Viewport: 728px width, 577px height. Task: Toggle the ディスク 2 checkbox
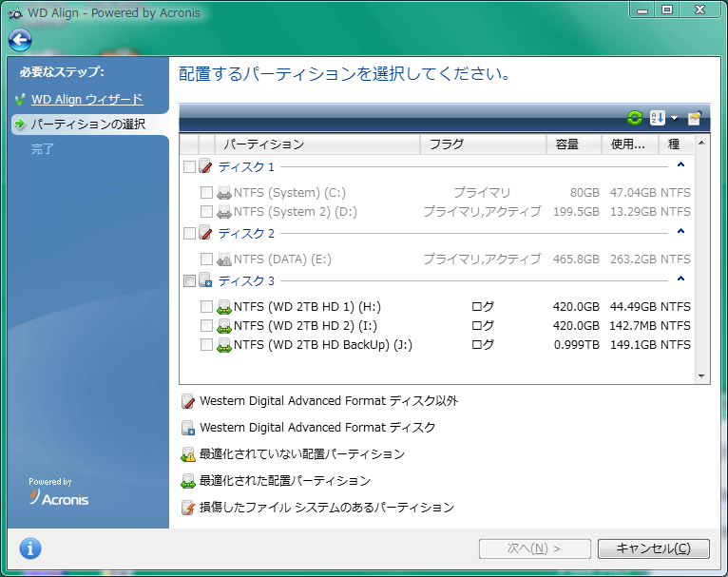189,233
